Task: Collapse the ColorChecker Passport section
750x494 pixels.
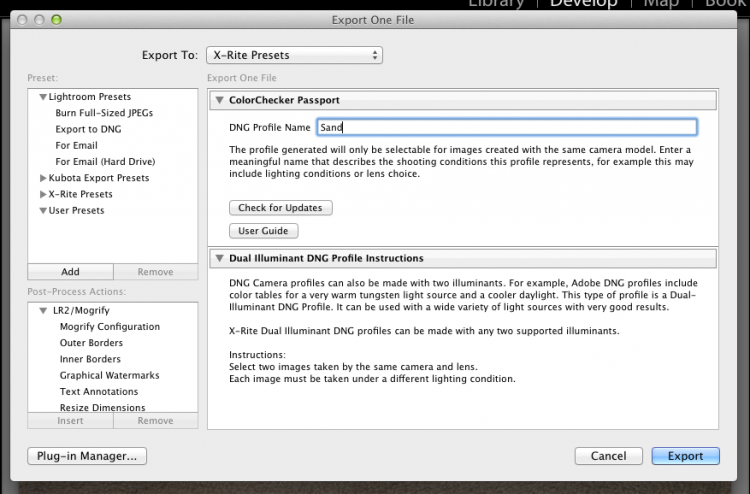Action: coord(220,100)
